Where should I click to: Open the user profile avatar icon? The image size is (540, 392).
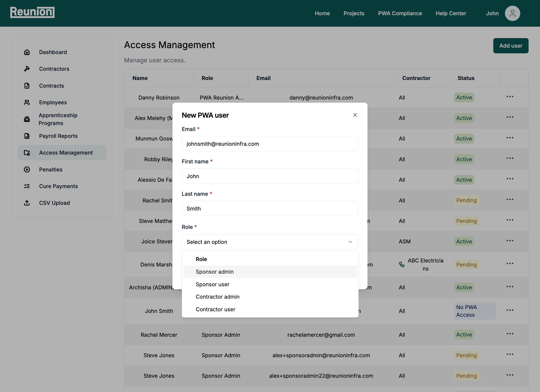[x=512, y=13]
